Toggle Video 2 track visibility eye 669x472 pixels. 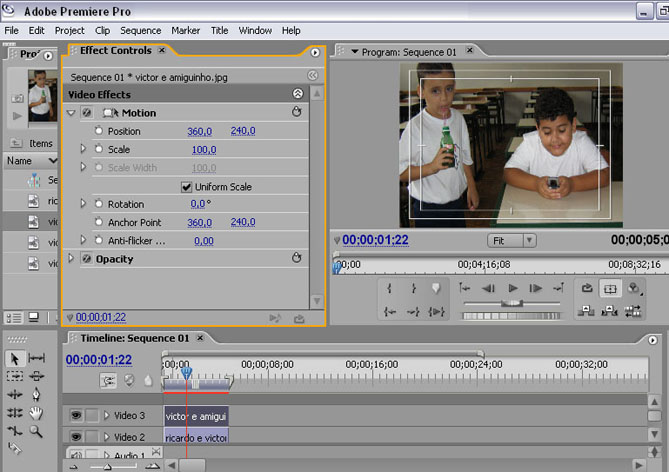[75, 437]
